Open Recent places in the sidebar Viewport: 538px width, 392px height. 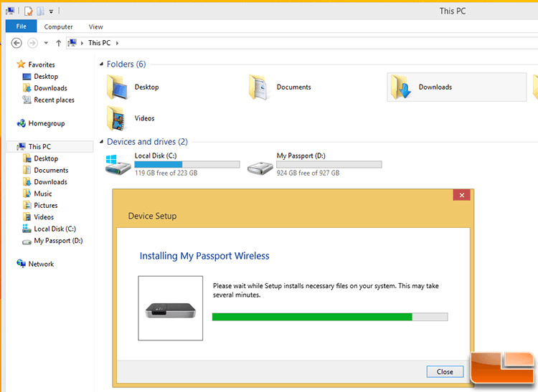click(55, 100)
